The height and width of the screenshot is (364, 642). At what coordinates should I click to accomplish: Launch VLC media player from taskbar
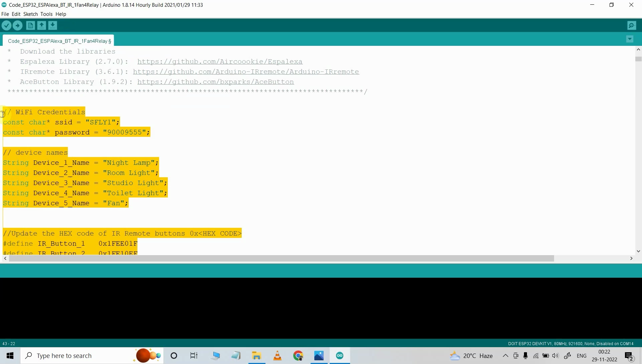[x=278, y=356]
